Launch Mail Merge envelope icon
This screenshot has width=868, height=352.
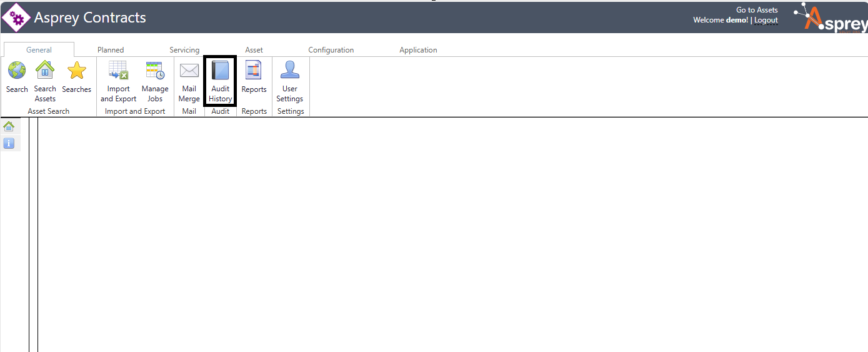(189, 71)
